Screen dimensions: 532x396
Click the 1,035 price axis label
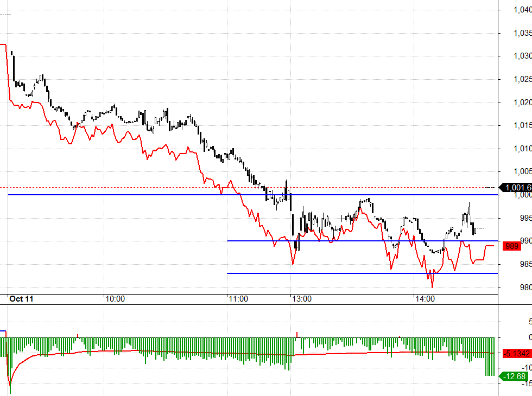pyautogui.click(x=522, y=33)
